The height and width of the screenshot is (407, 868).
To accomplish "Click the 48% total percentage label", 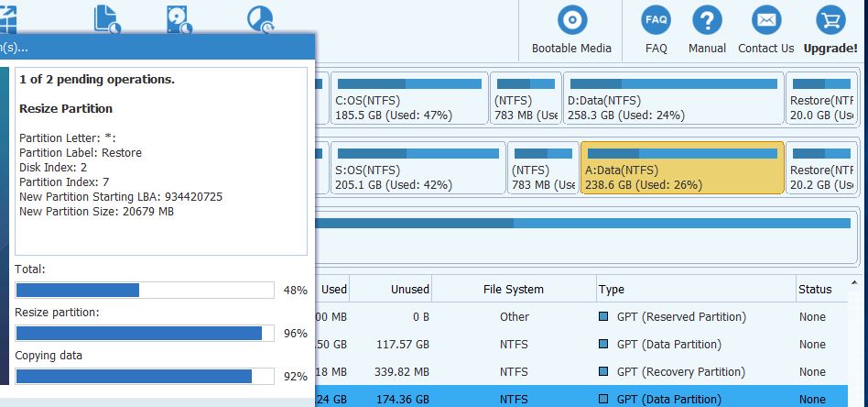I will [x=296, y=290].
